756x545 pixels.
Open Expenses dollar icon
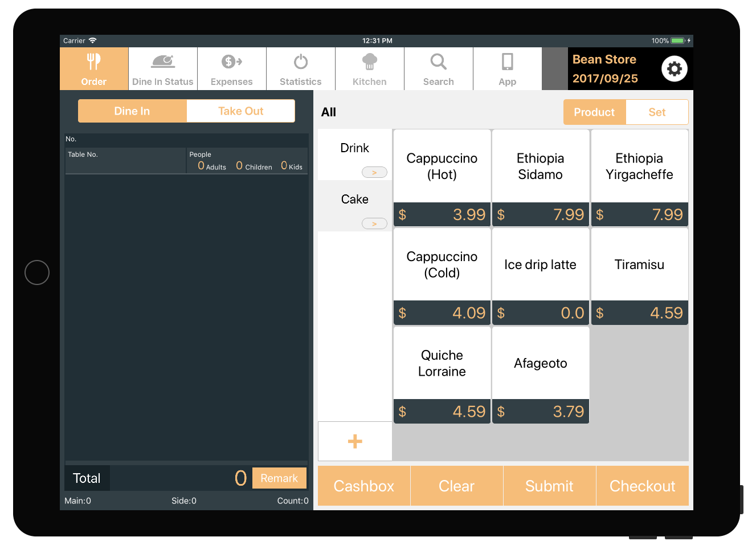232,62
